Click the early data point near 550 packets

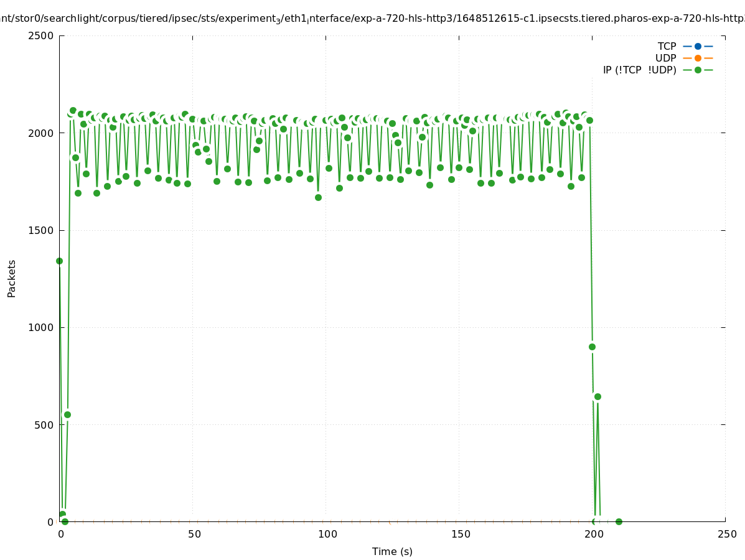[x=67, y=414]
